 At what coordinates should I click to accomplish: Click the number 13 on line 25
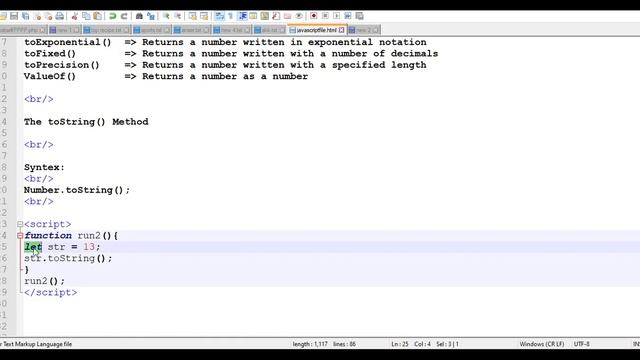[x=89, y=247]
